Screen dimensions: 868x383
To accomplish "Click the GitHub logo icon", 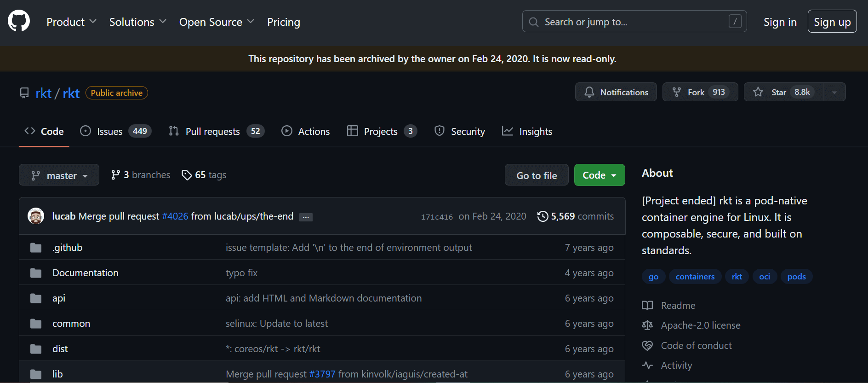I will coord(19,22).
